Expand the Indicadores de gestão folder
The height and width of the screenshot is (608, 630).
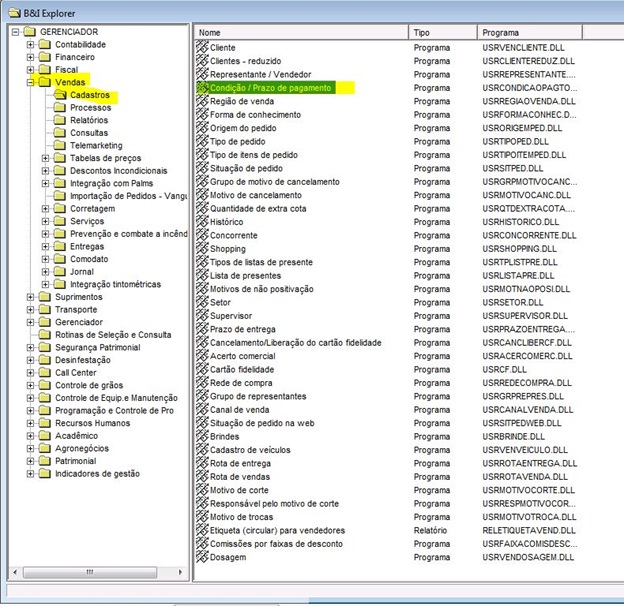tap(31, 474)
